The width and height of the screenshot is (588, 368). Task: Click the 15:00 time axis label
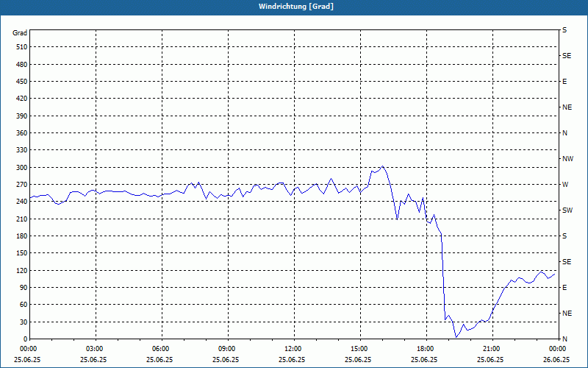click(x=359, y=349)
